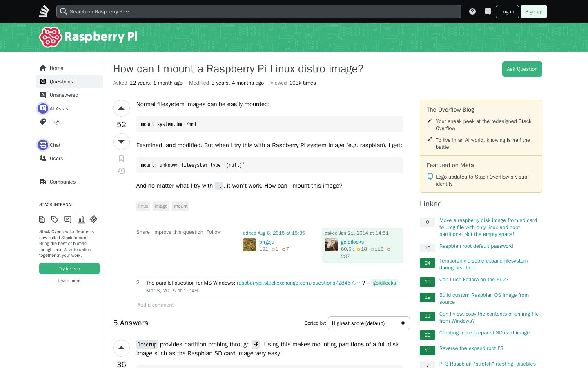Click the Raspberry Pi site logo
Image resolution: width=588 pixels, height=368 pixels.
[88, 37]
